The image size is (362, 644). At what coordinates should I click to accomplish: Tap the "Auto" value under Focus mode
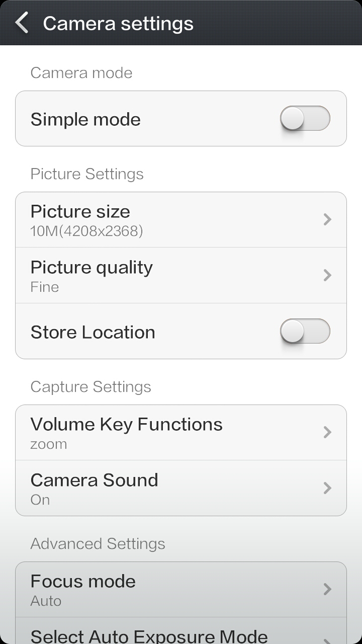46,601
